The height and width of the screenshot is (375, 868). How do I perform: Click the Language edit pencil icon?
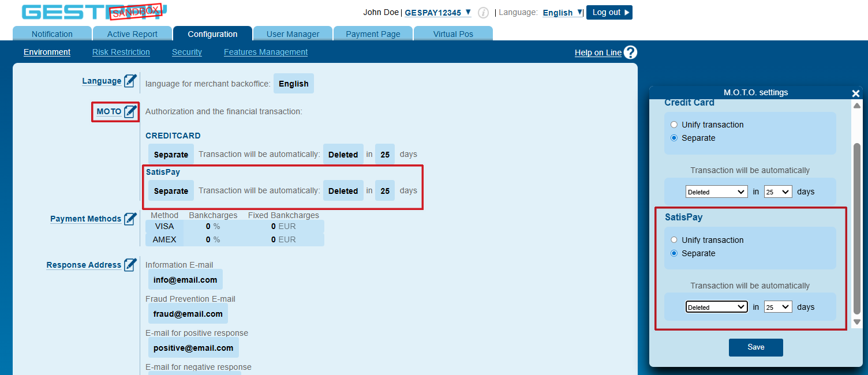tap(130, 81)
